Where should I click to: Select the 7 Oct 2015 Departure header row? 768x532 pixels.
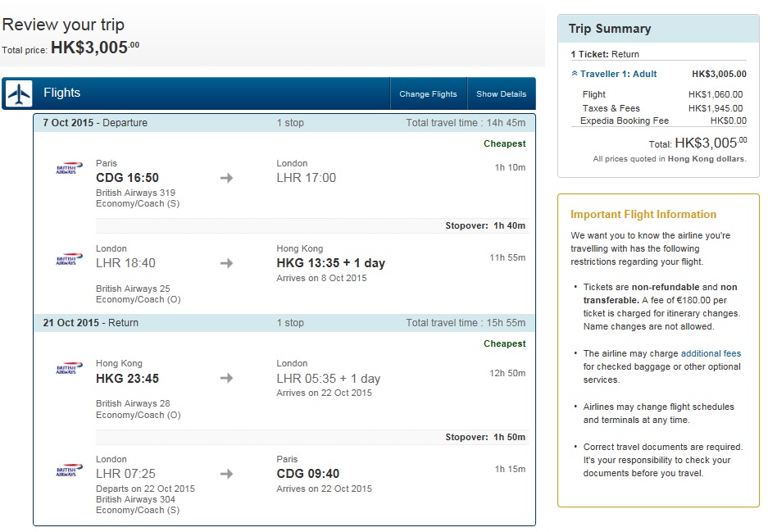(x=284, y=123)
